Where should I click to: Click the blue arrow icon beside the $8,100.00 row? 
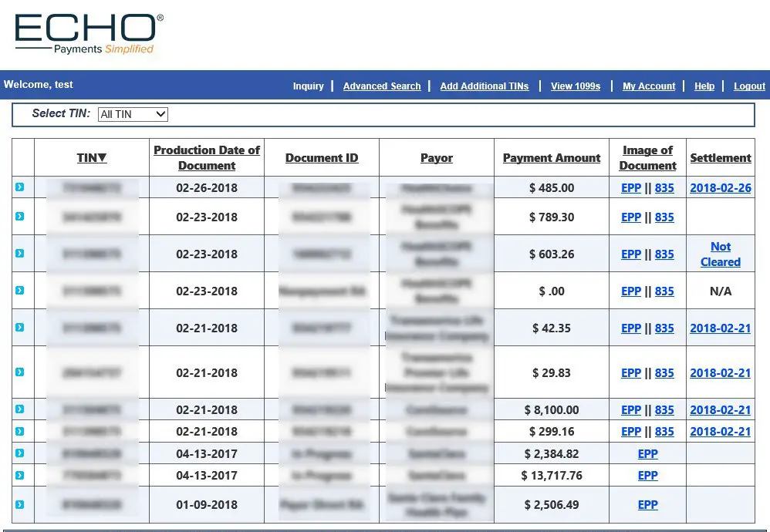(20, 409)
